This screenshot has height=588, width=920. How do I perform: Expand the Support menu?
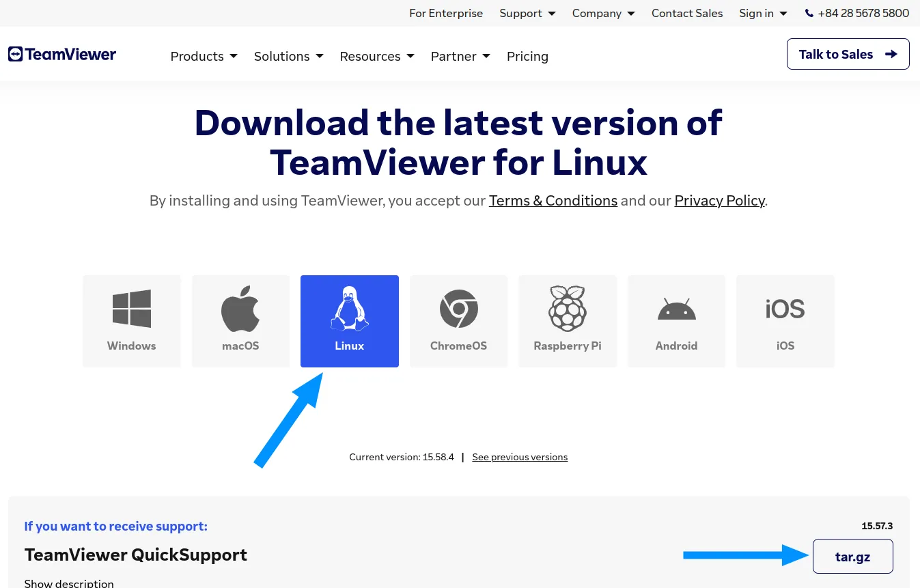527,13
